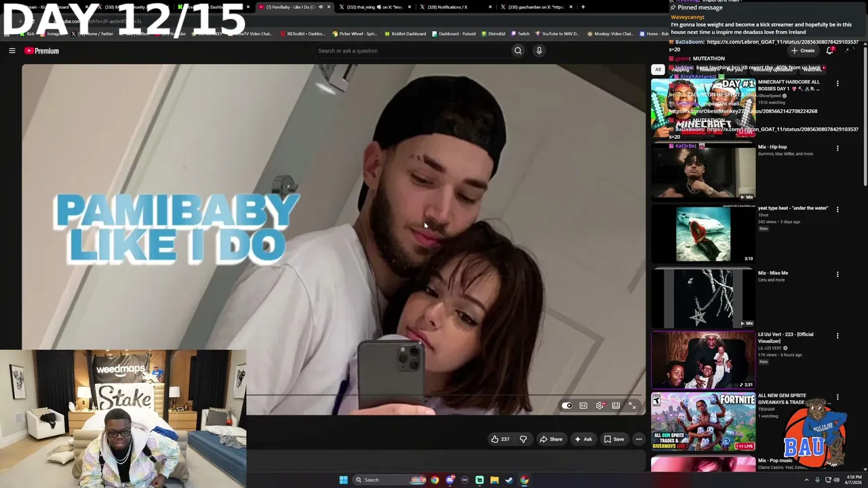Select the All filter chip
Screen dimensions: 868x488
pos(658,69)
